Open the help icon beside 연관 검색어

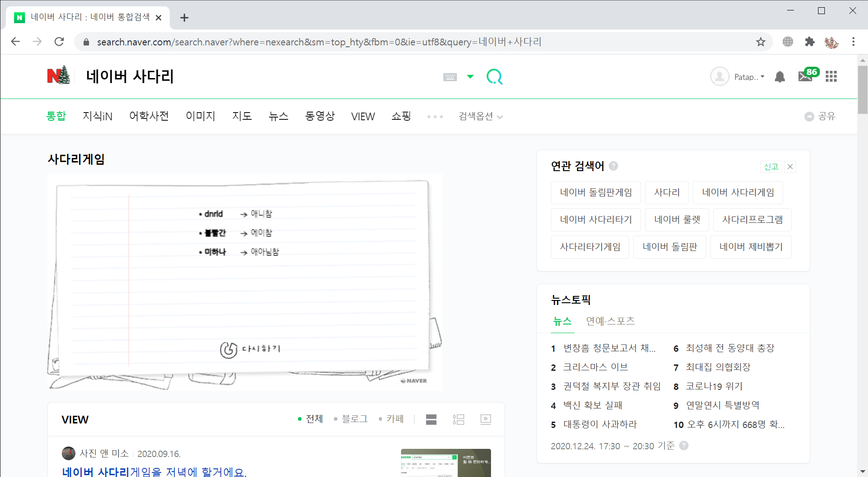[613, 166]
